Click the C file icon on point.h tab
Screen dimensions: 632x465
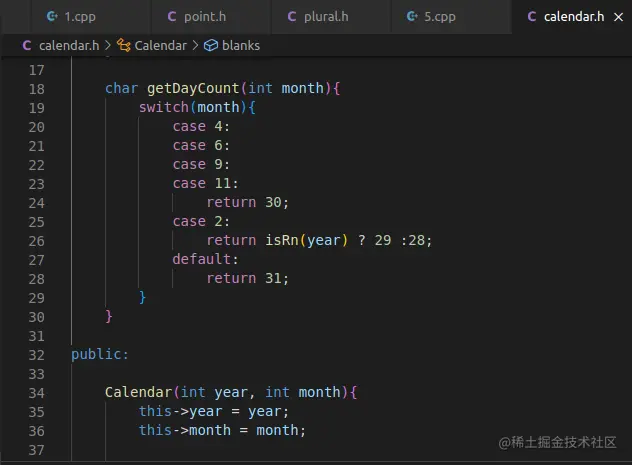pos(172,17)
